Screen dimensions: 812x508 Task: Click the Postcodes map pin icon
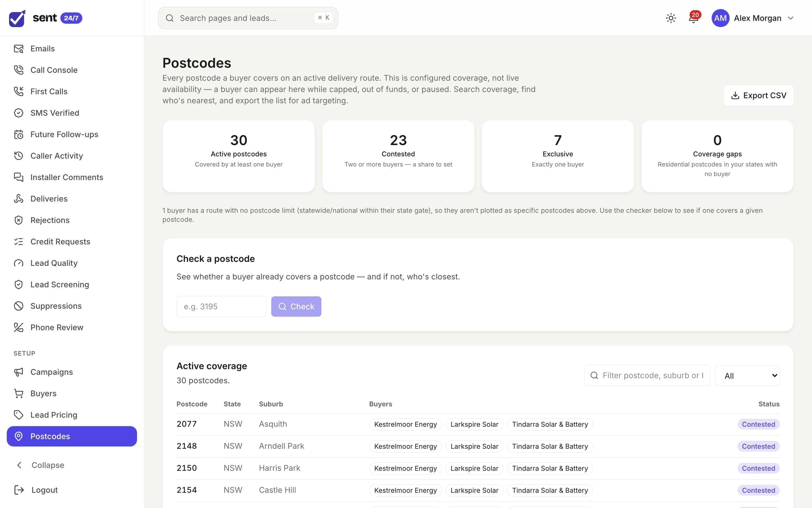[18, 436]
